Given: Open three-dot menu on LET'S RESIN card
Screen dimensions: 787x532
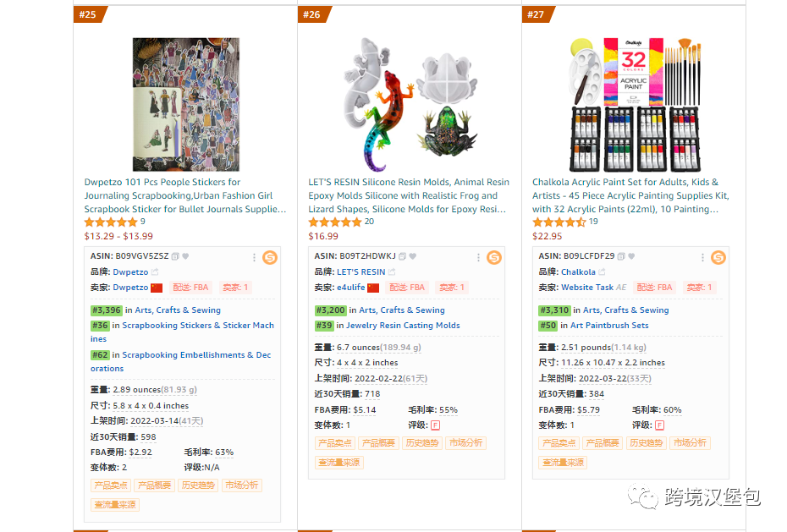Looking at the screenshot, I should [x=478, y=257].
